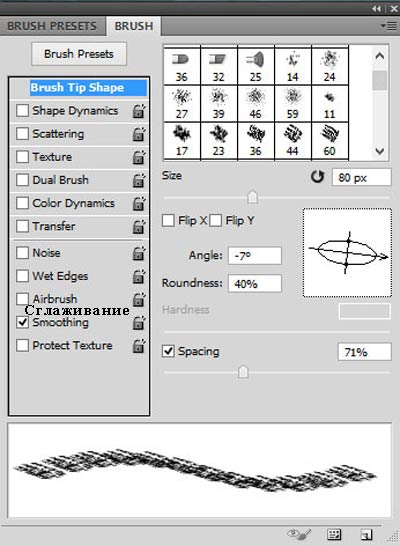Image resolution: width=400 pixels, height=546 pixels.
Task: Select the dry brush tip sized 60
Action: (x=330, y=141)
